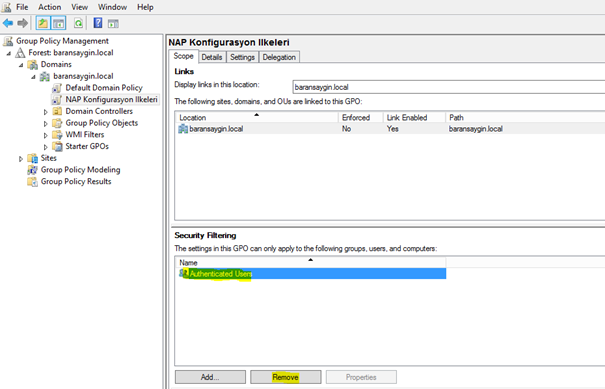
Task: Select Group Policy Results in the tree
Action: point(76,181)
